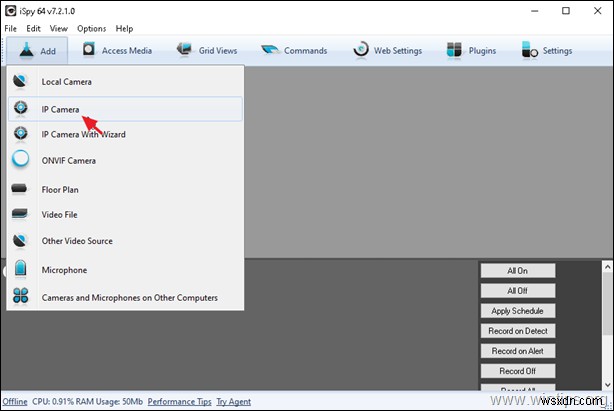This screenshot has height=411, width=614.
Task: Click the iSpy app icon in title bar
Action: click(11, 11)
